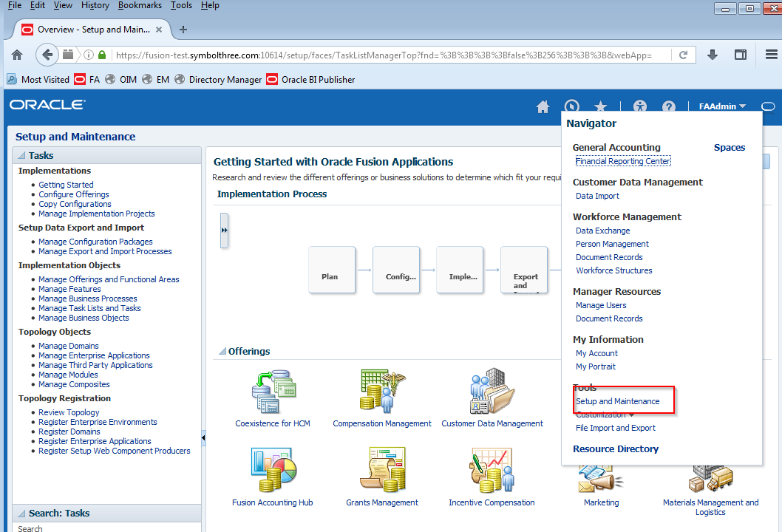The image size is (782, 532).
Task: Open the Coexistence for HCM offering icon
Action: pyautogui.click(x=273, y=392)
